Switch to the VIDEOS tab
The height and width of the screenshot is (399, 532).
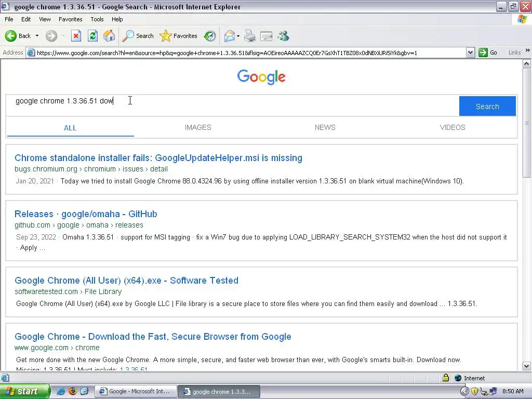(453, 128)
